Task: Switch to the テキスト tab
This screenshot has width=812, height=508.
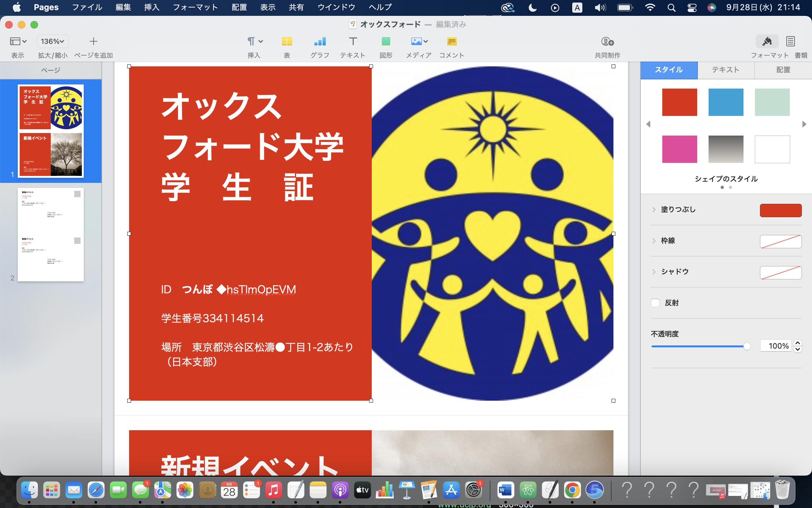Action: click(726, 70)
